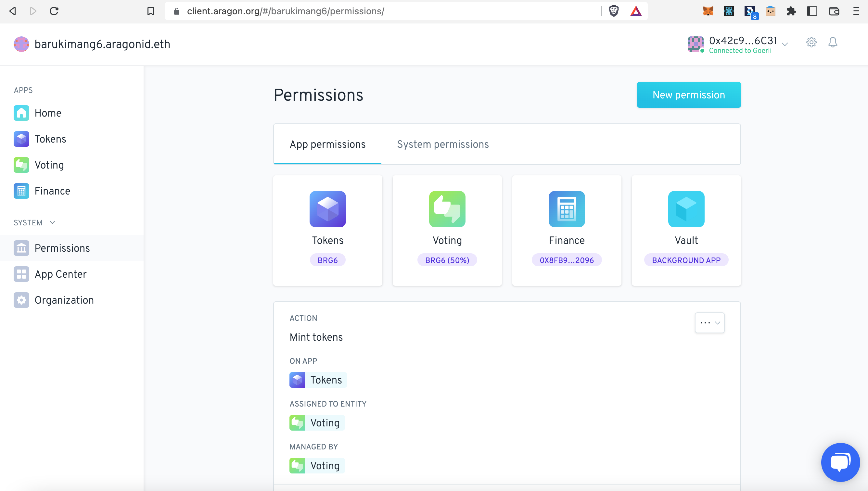The width and height of the screenshot is (868, 491).
Task: Open Brave Shields lion icon
Action: click(614, 11)
